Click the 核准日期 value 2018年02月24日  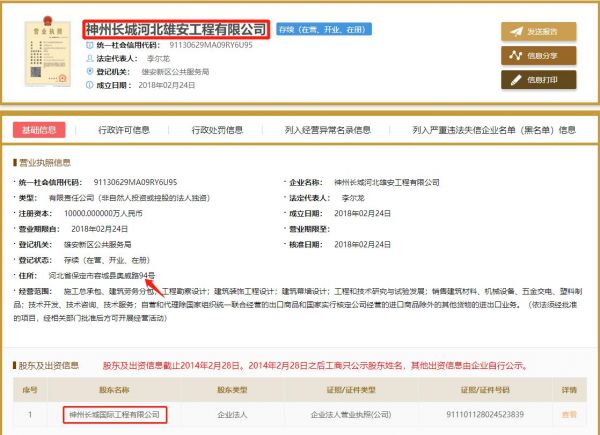pyautogui.click(x=362, y=244)
